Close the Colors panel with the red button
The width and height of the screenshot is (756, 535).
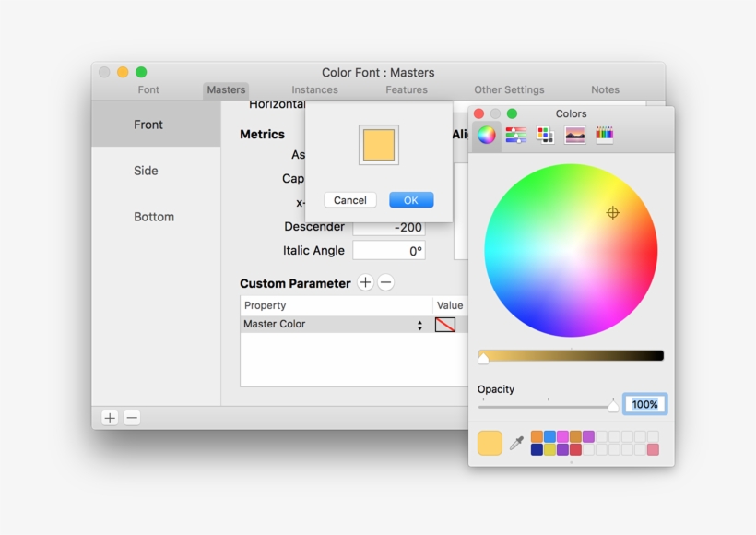tap(478, 113)
